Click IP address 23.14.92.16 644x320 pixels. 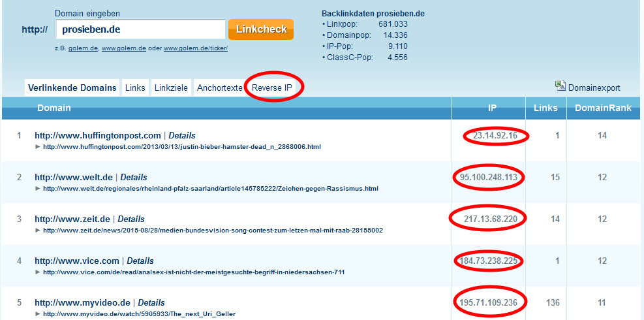point(495,136)
